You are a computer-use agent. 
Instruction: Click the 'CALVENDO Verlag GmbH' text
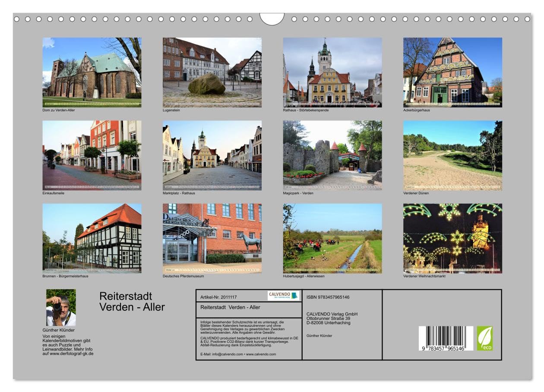[x=332, y=314]
